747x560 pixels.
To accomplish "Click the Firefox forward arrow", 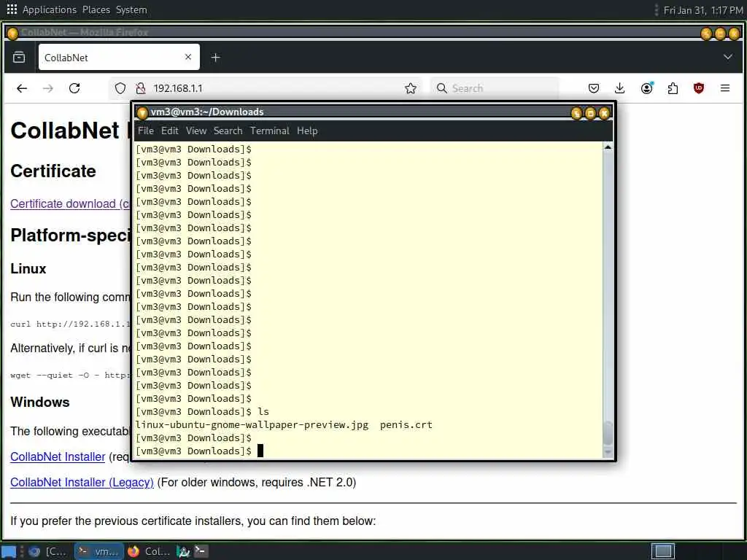I will pyautogui.click(x=47, y=88).
